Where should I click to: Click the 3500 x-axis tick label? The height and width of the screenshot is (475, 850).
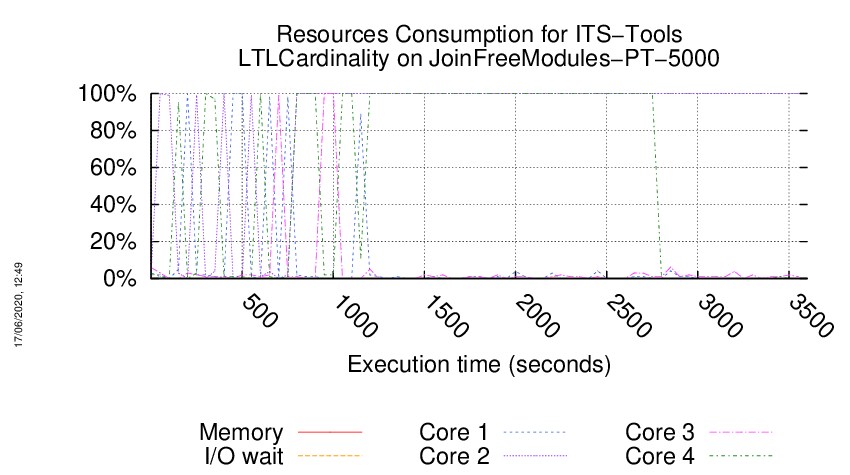click(x=810, y=316)
